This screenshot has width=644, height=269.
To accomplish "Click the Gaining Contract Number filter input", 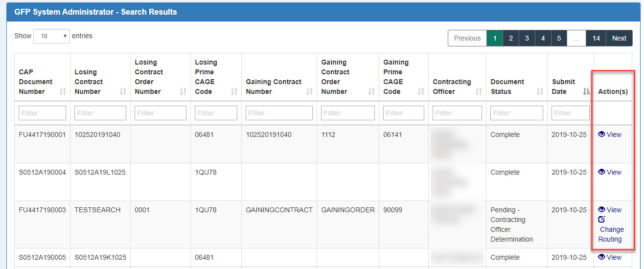I will coord(279,113).
